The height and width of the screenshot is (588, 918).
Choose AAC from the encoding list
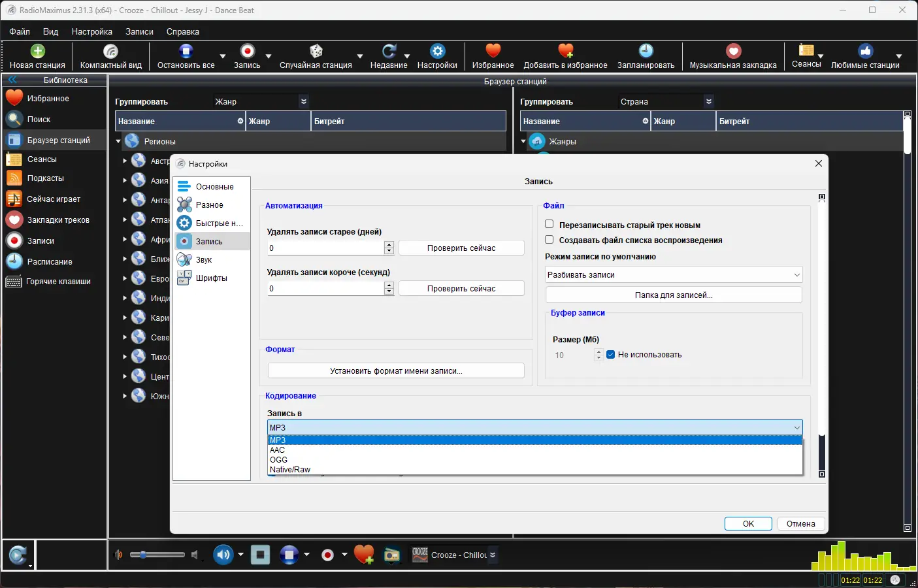coord(535,450)
